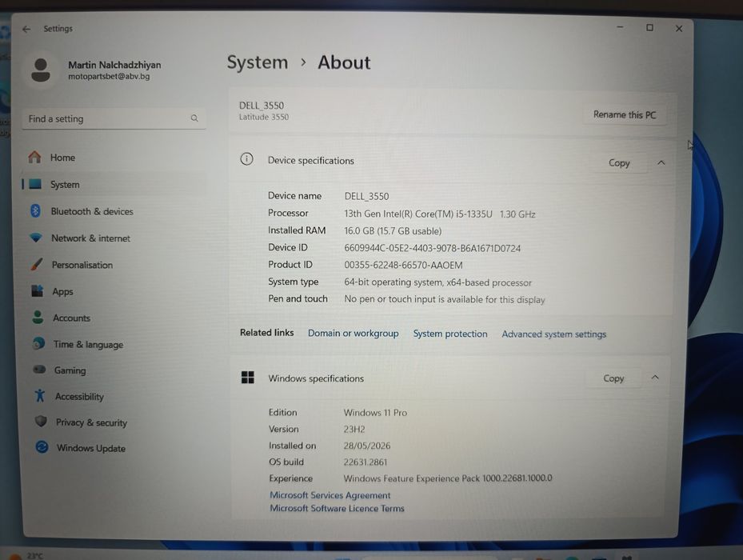Click the Product ID value 00355-62248
The image size is (743, 560).
(403, 265)
